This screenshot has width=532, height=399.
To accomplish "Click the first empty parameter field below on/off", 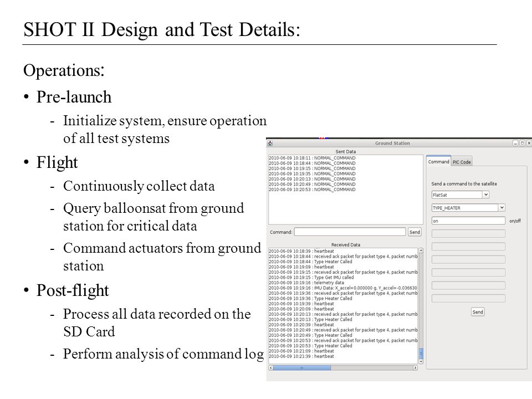I will 468,233.
